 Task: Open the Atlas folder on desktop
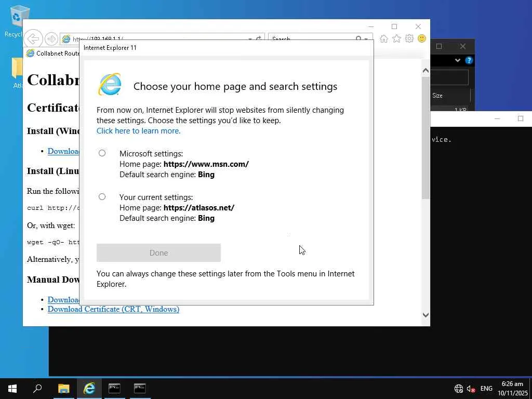click(x=17, y=73)
